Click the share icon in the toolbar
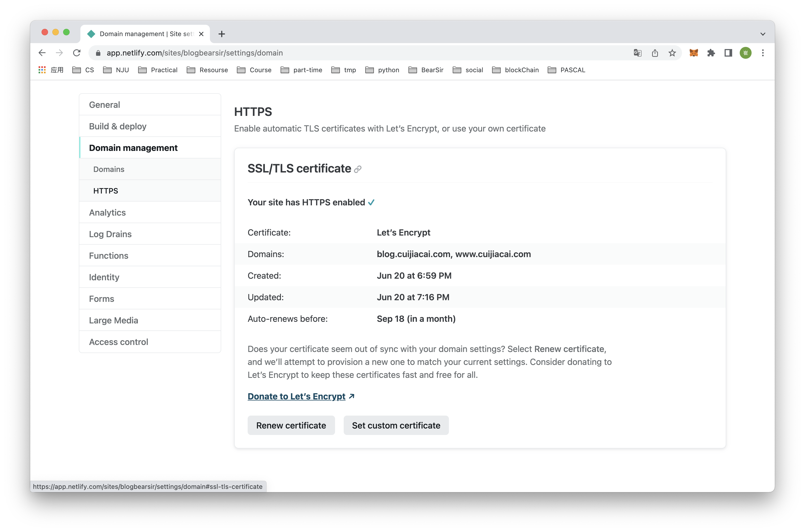The image size is (805, 532). click(x=655, y=53)
